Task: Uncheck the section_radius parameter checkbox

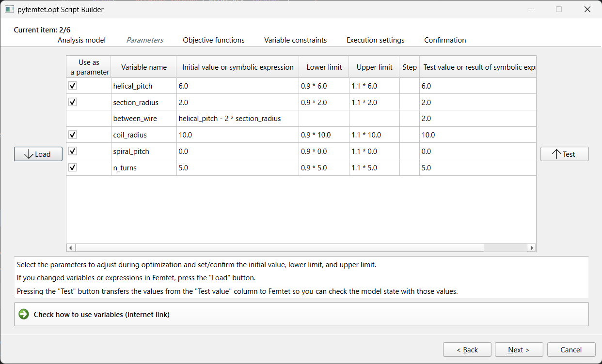Action: tap(73, 102)
